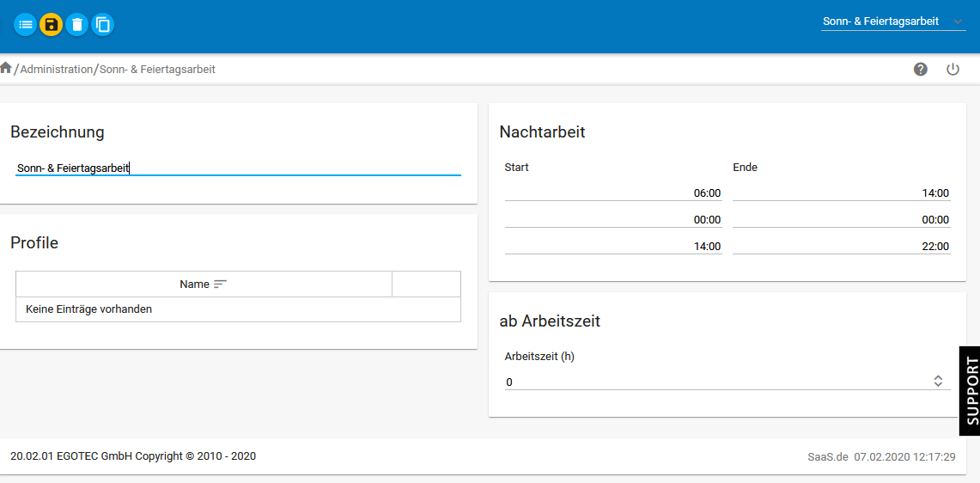Edit the 00:00 end time field
Screen dimensions: 980x483
pos(841,220)
